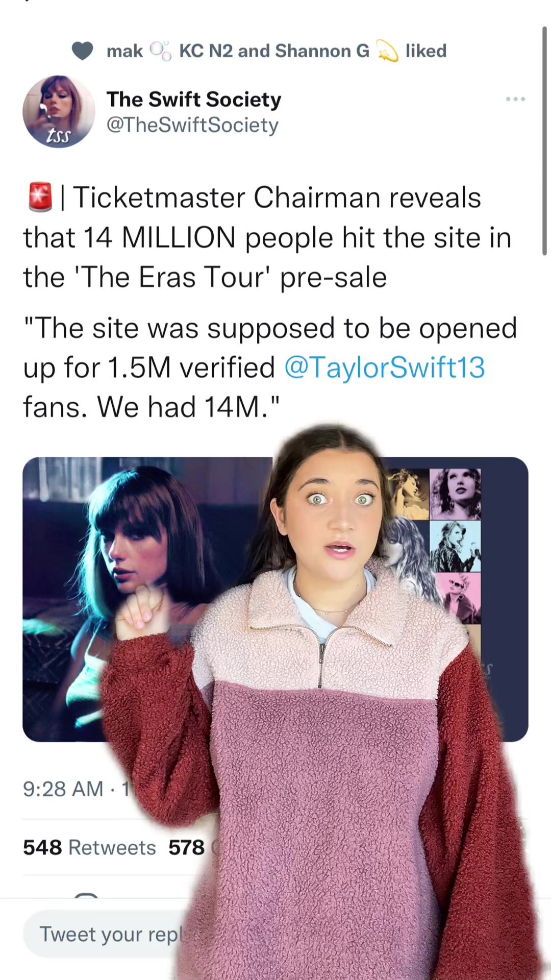Click the vertical scrollbar on the right

544,140
